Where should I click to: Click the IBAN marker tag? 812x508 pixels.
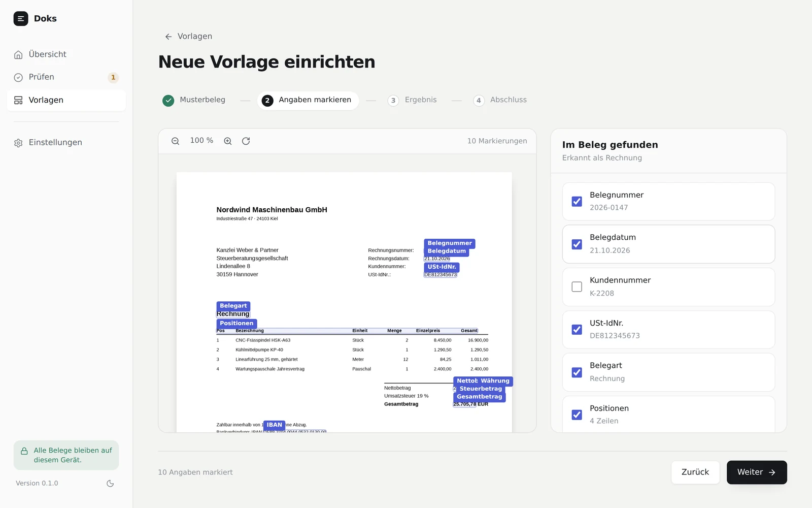click(275, 425)
